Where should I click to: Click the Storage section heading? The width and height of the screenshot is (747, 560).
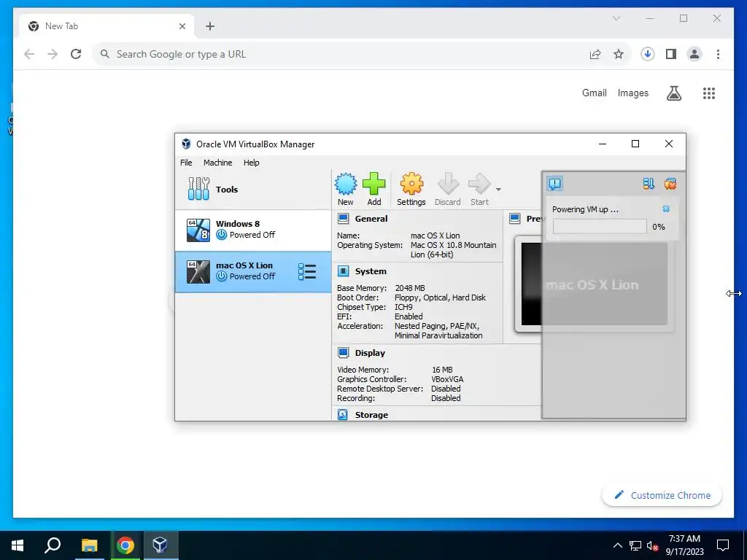371,415
